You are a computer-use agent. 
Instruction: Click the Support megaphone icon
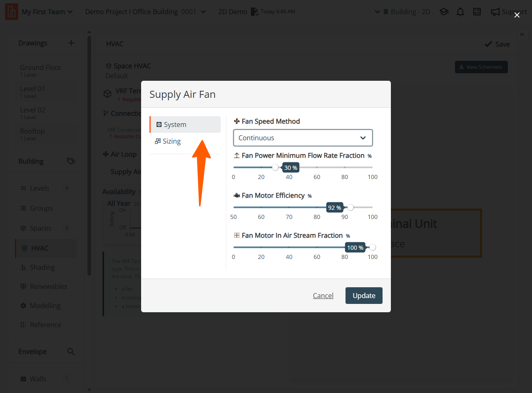[x=495, y=12]
